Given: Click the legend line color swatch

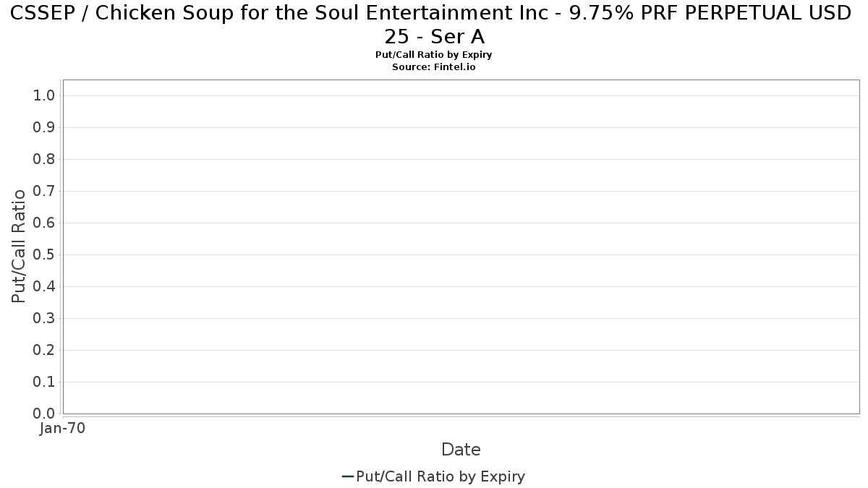Looking at the screenshot, I should [347, 476].
